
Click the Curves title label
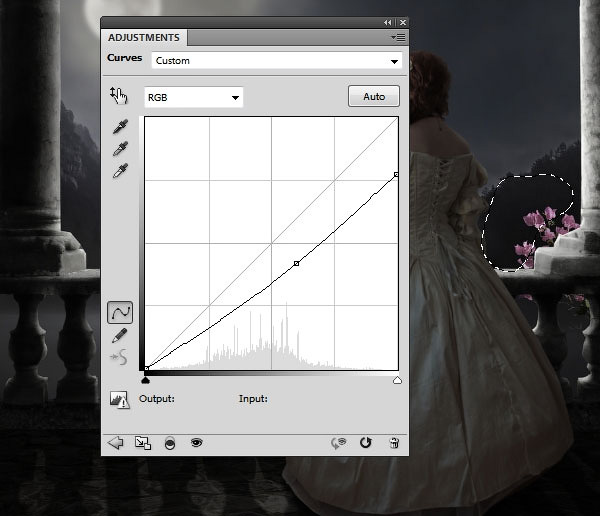124,57
